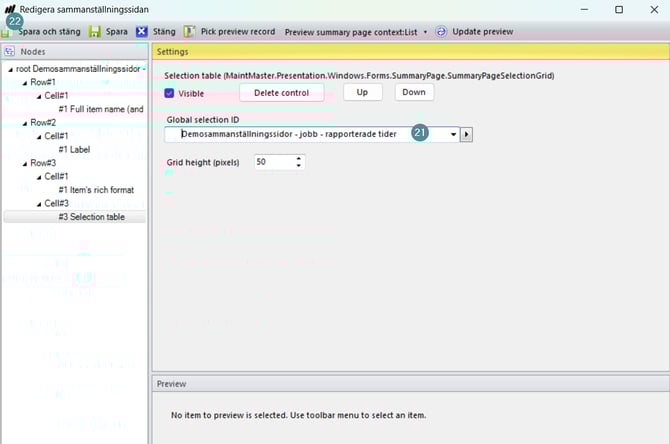The width and height of the screenshot is (670, 444).
Task: Click the Update preview refresh icon
Action: pos(441,31)
